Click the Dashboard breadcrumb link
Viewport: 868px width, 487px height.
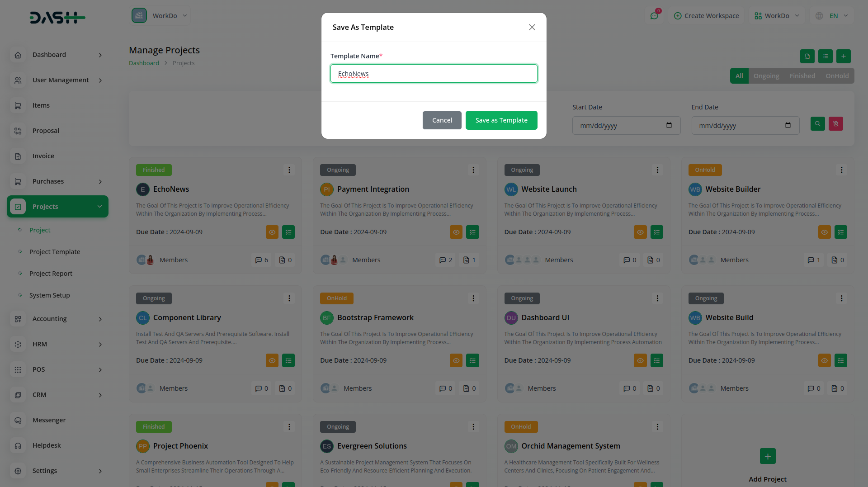[x=144, y=63]
